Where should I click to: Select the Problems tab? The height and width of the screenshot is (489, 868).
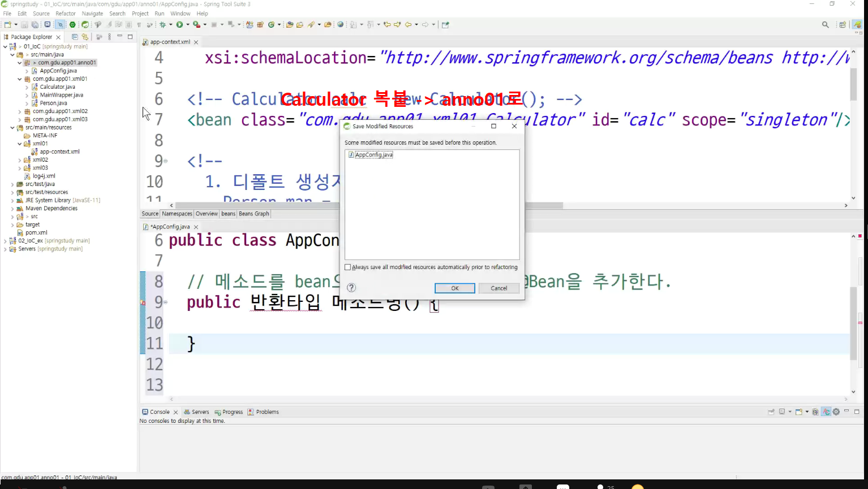pyautogui.click(x=263, y=412)
